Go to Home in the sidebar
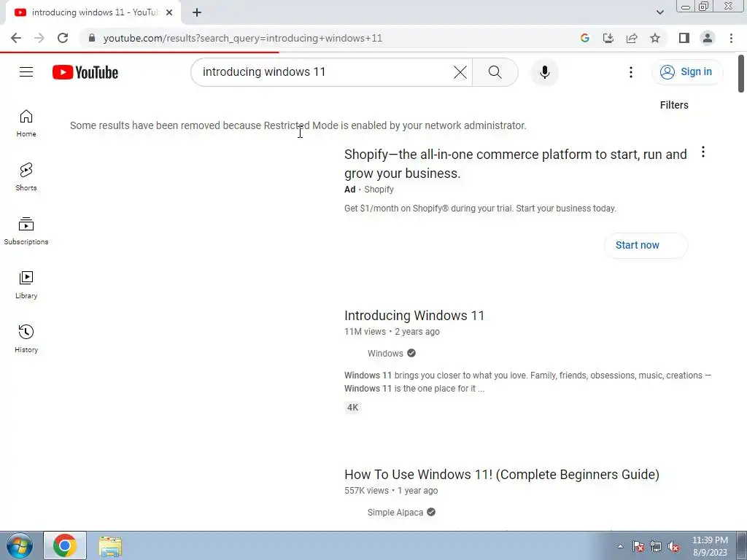The image size is (747, 560). click(x=26, y=123)
